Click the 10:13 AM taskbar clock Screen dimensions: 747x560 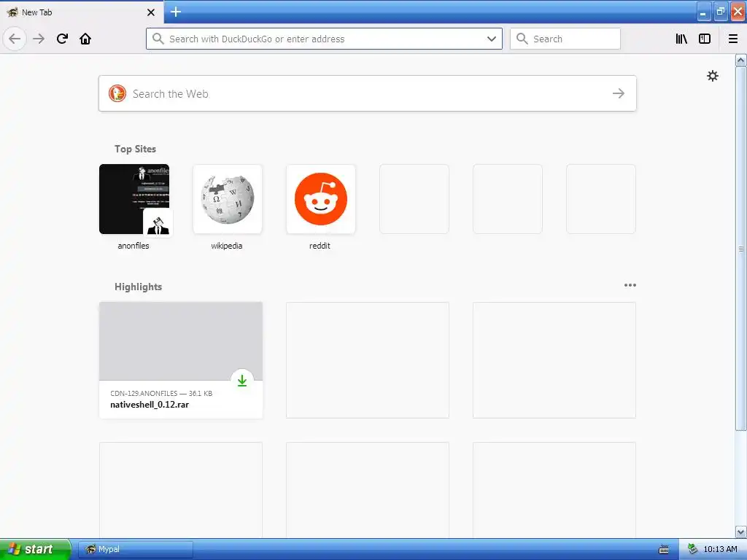click(720, 549)
